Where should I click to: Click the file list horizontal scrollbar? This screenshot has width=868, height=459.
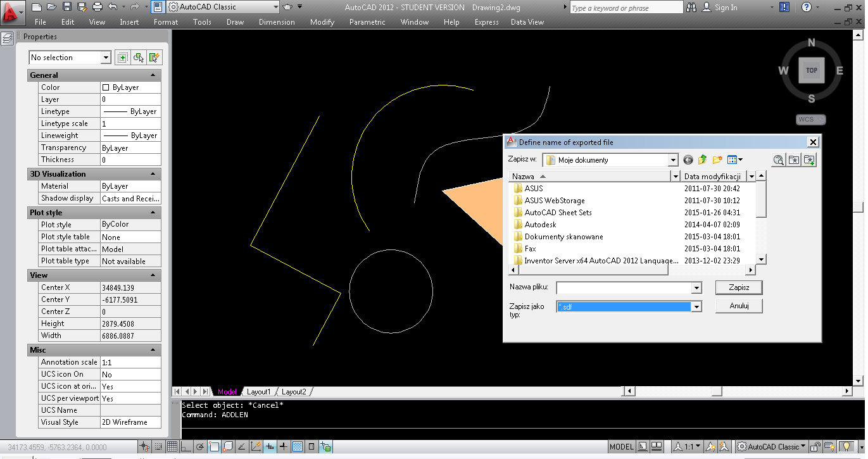pyautogui.click(x=632, y=270)
